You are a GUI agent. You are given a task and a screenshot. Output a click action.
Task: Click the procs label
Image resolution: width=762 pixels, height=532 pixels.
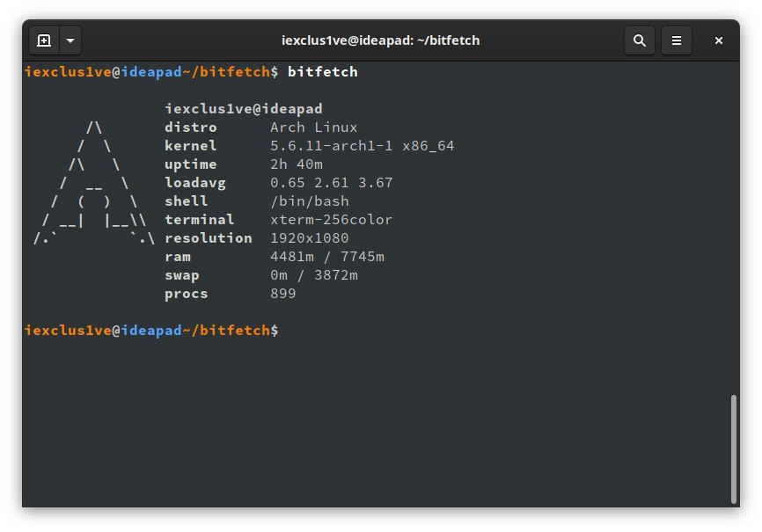pyautogui.click(x=187, y=294)
